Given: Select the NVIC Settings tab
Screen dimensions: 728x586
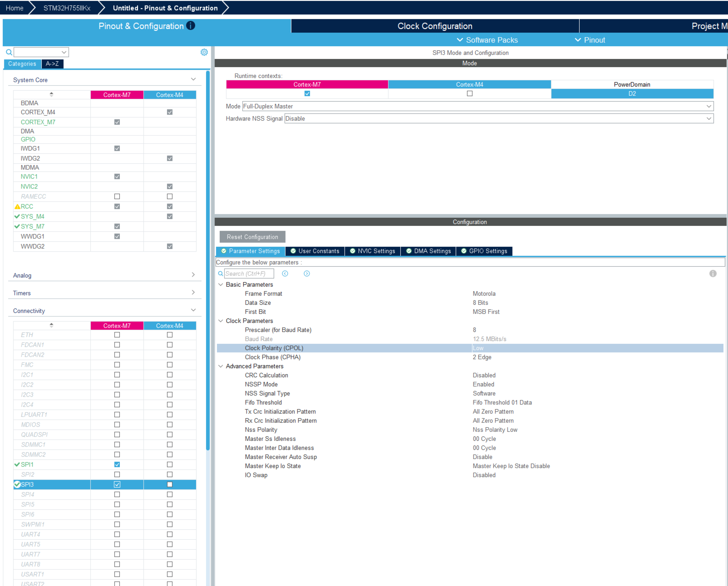Looking at the screenshot, I should click(372, 251).
